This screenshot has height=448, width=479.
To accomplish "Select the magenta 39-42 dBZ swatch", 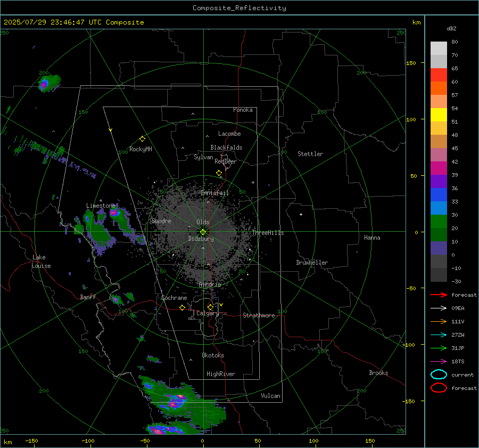I will tap(439, 168).
